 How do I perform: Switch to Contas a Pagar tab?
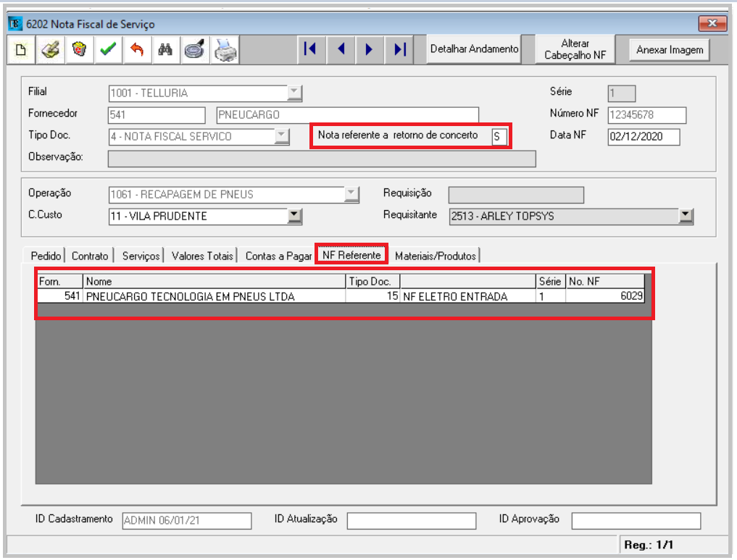(x=278, y=256)
